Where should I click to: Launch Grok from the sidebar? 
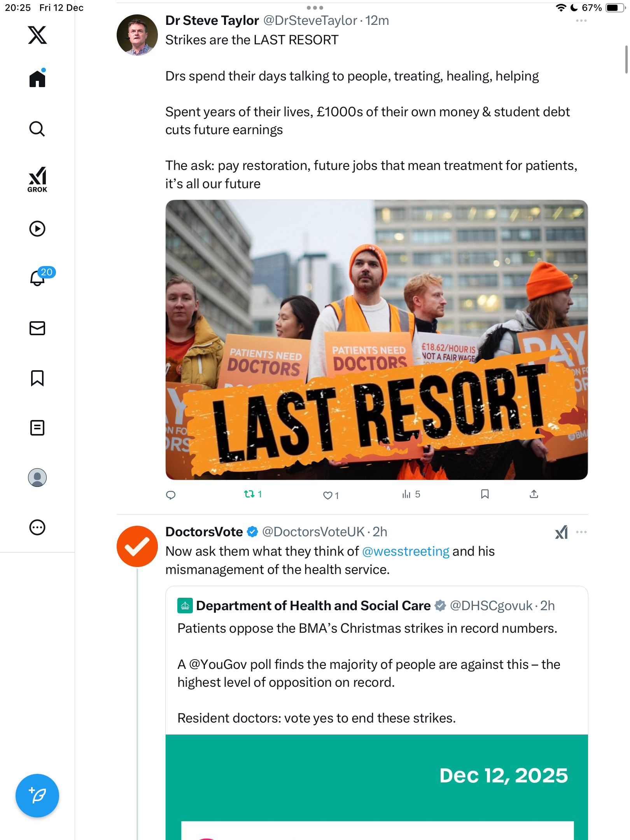tap(37, 179)
